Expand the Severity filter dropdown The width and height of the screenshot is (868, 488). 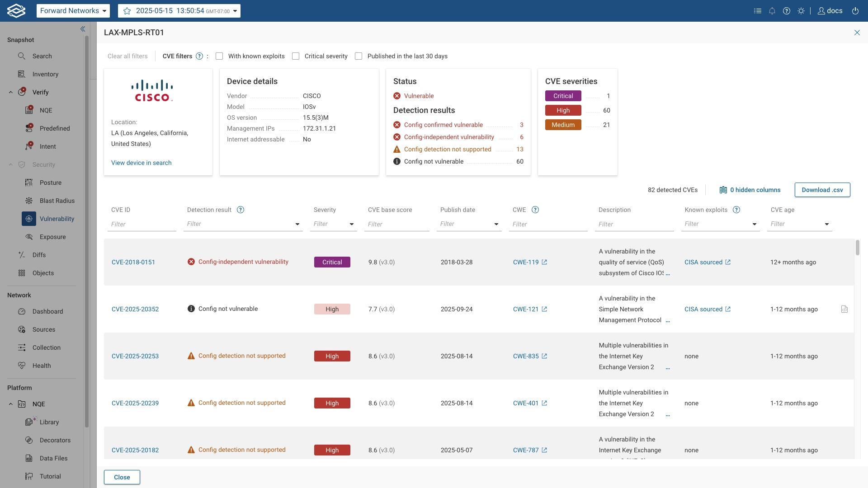click(351, 224)
